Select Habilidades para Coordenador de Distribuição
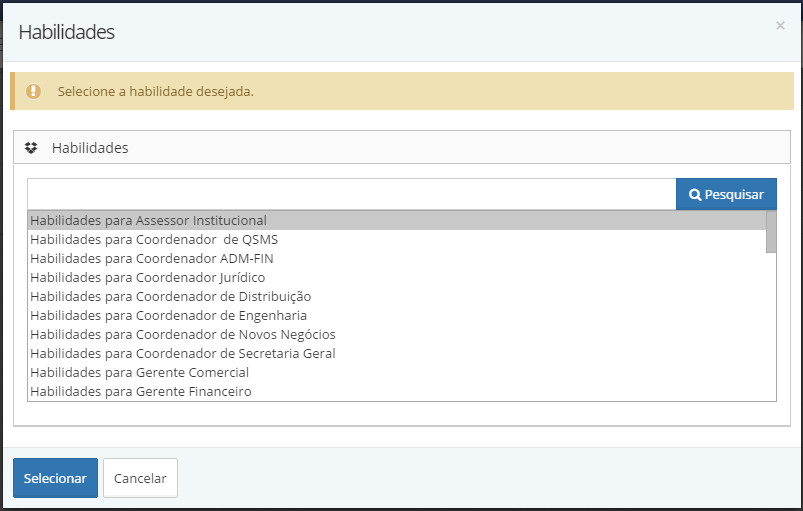 click(397, 296)
